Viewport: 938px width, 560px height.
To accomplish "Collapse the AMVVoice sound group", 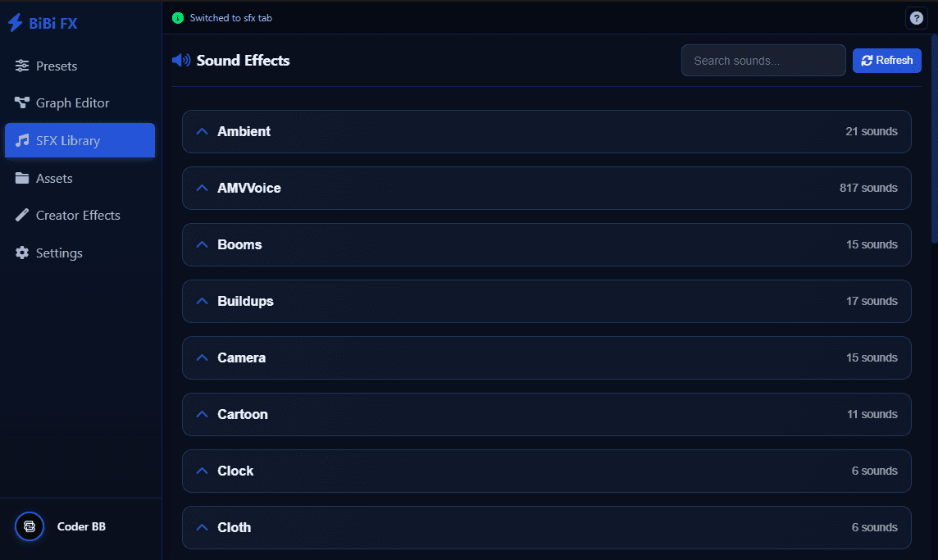I will (x=202, y=187).
